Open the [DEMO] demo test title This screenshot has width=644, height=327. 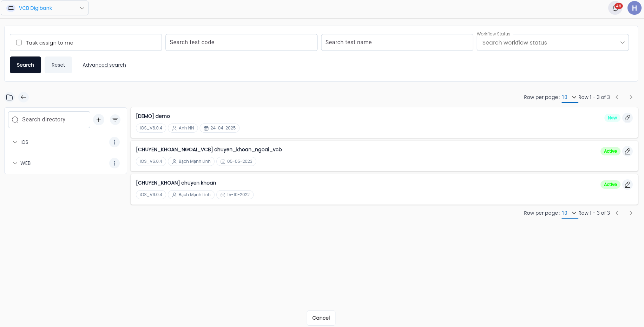[153, 116]
